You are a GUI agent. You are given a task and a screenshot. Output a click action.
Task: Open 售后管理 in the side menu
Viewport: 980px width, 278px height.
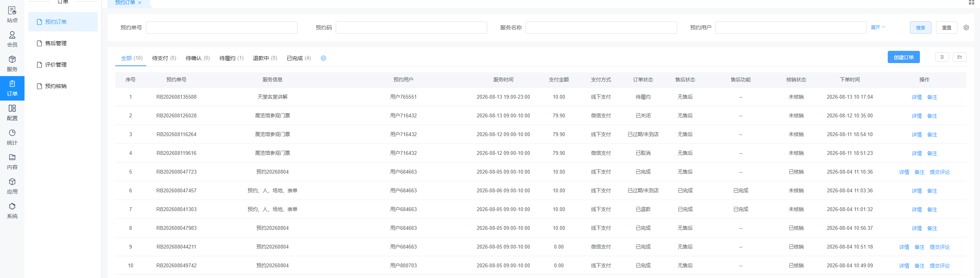pos(63,43)
